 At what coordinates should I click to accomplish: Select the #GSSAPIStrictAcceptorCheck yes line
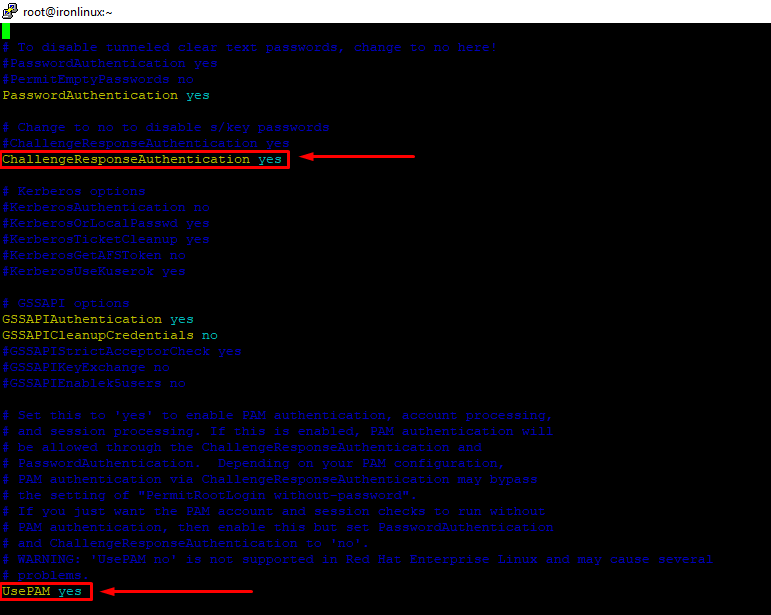click(x=122, y=351)
